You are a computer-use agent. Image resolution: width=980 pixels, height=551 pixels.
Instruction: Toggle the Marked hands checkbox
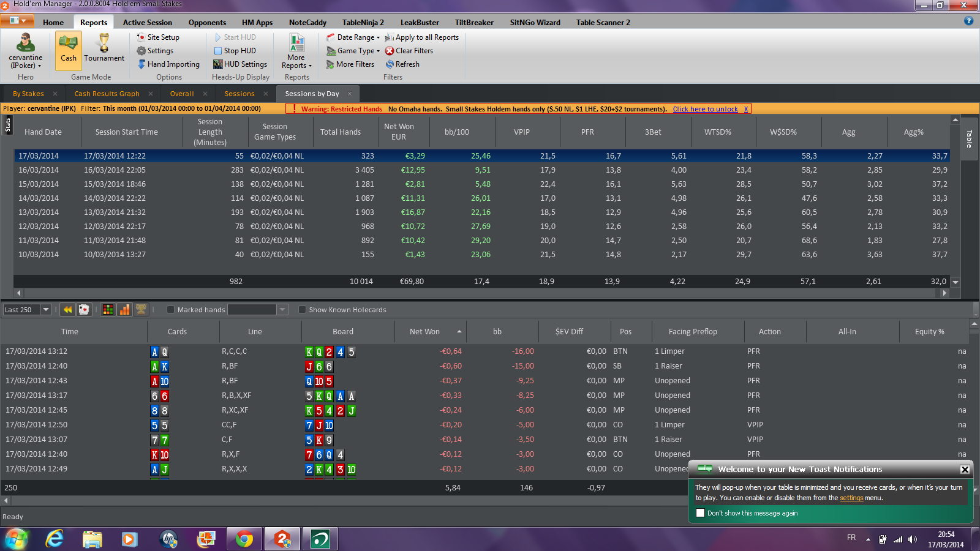pyautogui.click(x=171, y=310)
